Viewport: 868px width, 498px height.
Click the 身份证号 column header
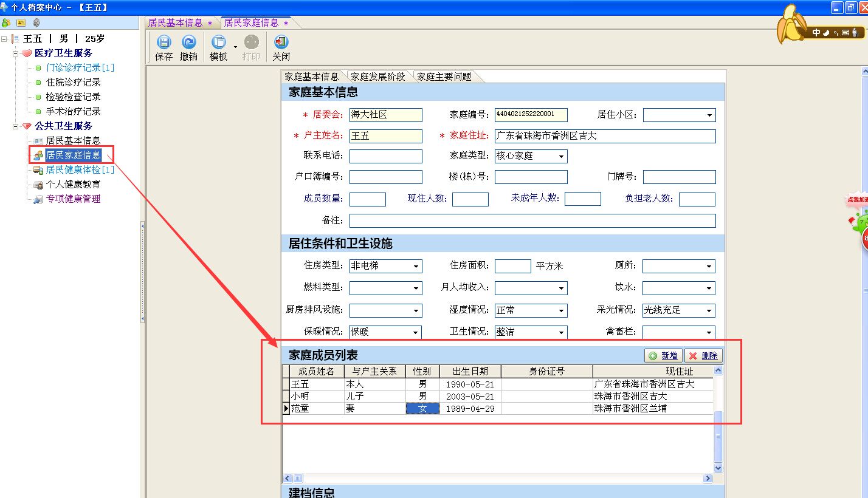pos(547,371)
